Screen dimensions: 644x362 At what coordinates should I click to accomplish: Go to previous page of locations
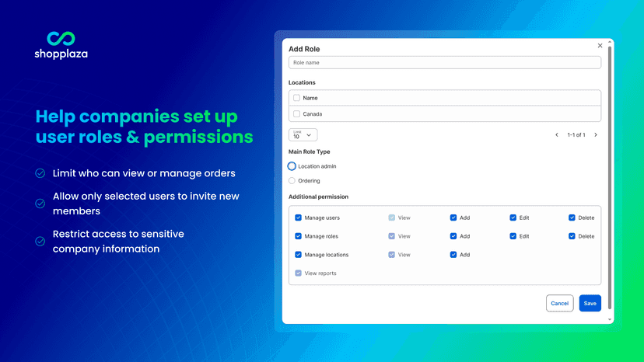(x=557, y=134)
